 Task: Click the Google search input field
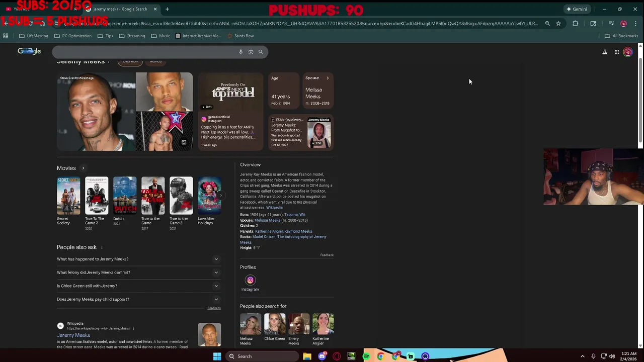(x=143, y=52)
